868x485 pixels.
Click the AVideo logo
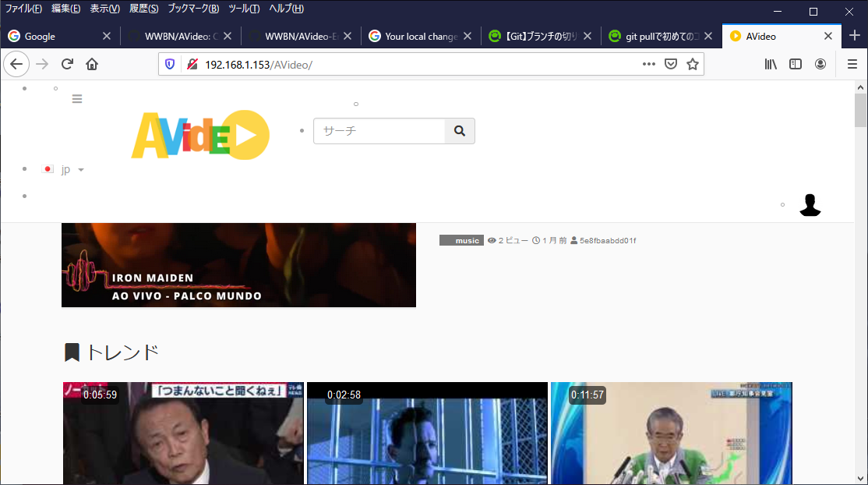(x=200, y=135)
